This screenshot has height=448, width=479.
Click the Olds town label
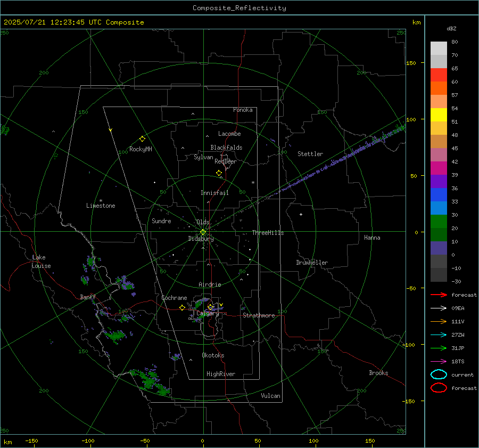tap(203, 222)
